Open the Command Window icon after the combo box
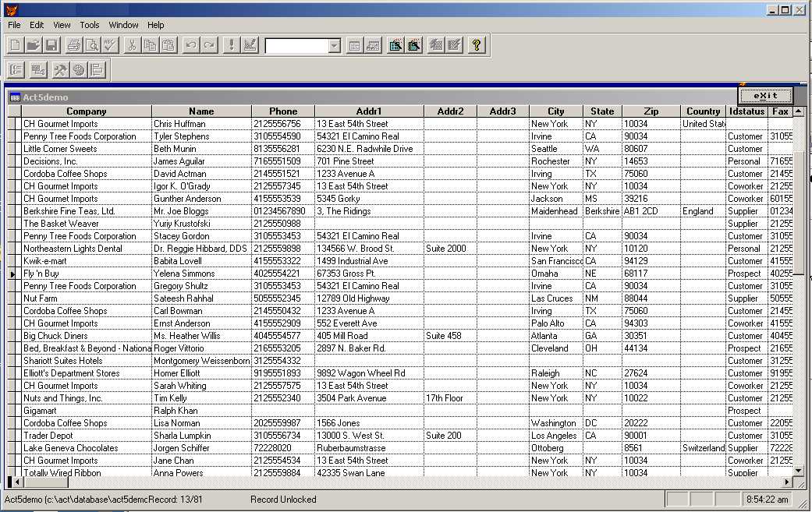 pos(354,45)
